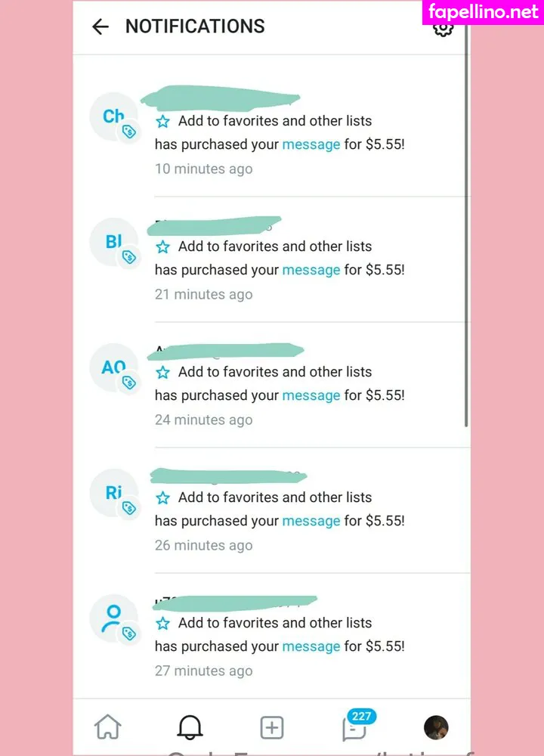Click the vertical scrollbar on the right
This screenshot has width=544, height=756.
tap(467, 227)
